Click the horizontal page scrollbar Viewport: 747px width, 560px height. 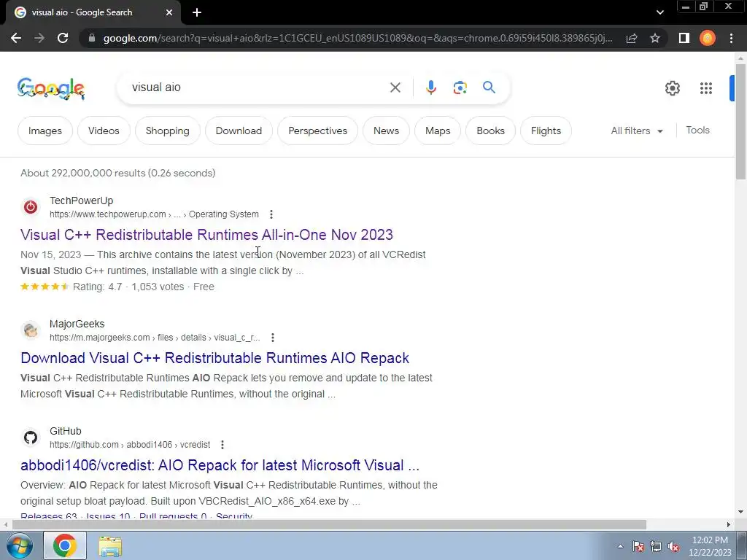pos(329,525)
